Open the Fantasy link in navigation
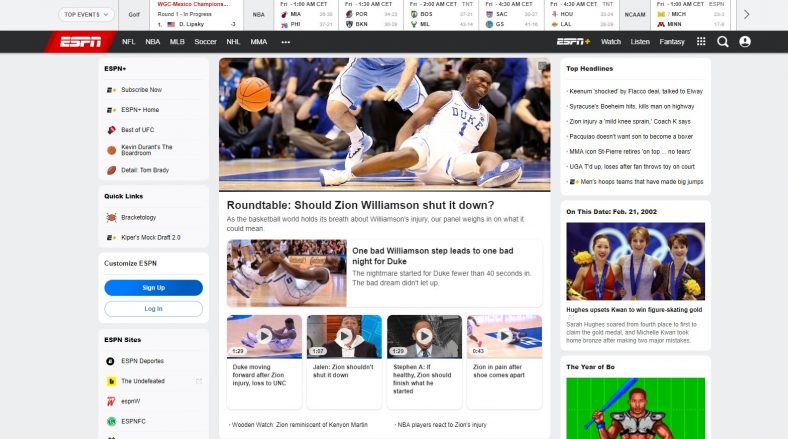788x439 pixels. click(672, 42)
